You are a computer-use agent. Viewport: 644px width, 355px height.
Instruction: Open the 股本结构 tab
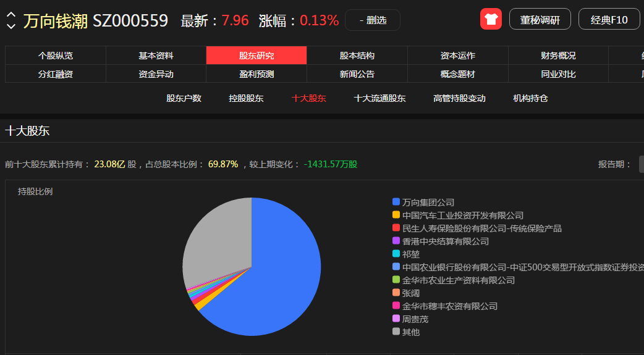[x=357, y=56]
